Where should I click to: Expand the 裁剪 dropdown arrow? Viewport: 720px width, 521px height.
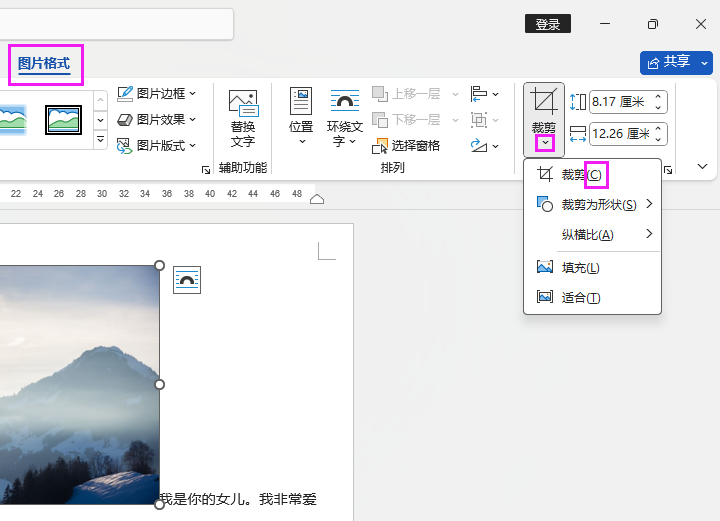(x=545, y=143)
